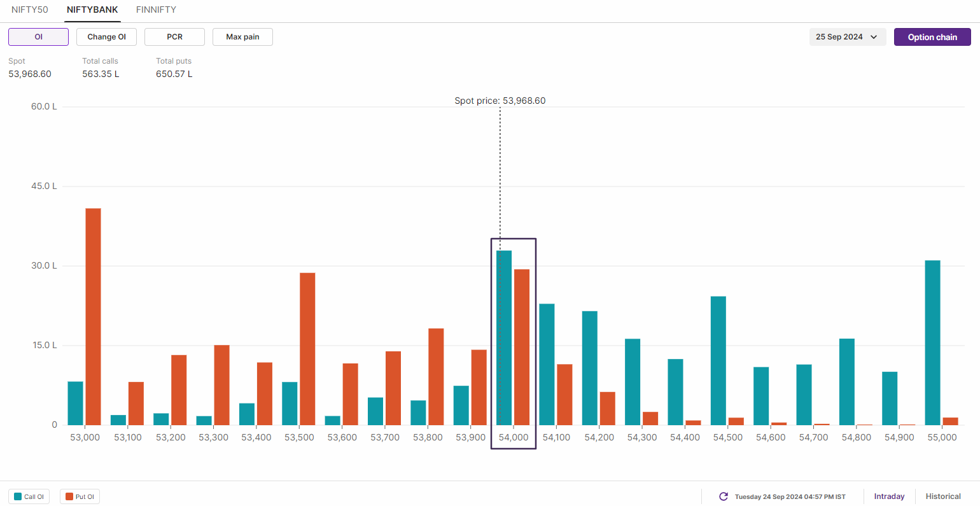Select the NIFTYBANK tab
The height and width of the screenshot is (506, 980).
point(92,10)
